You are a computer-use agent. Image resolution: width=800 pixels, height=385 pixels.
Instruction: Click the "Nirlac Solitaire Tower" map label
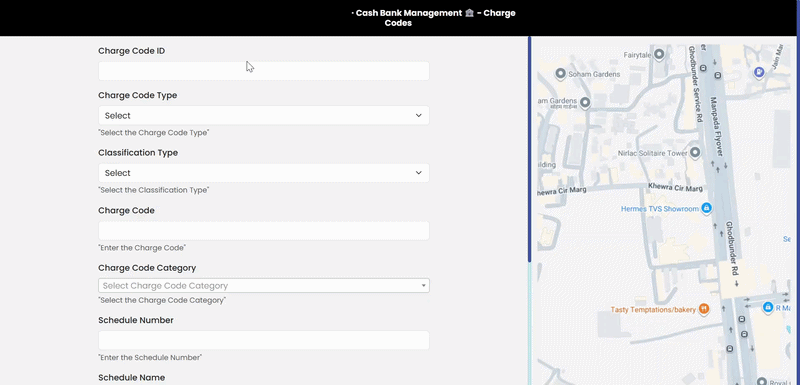coord(653,153)
